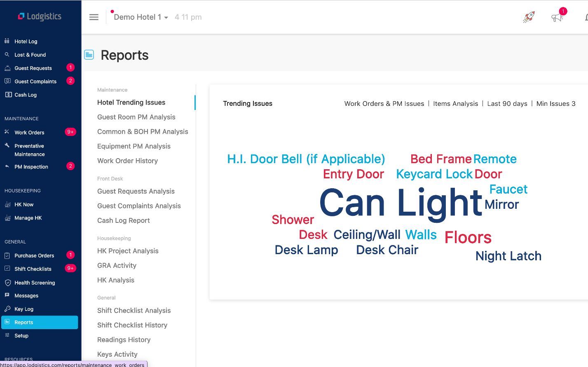This screenshot has height=367, width=588.
Task: Open the megaphone announcements icon
Action: pyautogui.click(x=557, y=17)
